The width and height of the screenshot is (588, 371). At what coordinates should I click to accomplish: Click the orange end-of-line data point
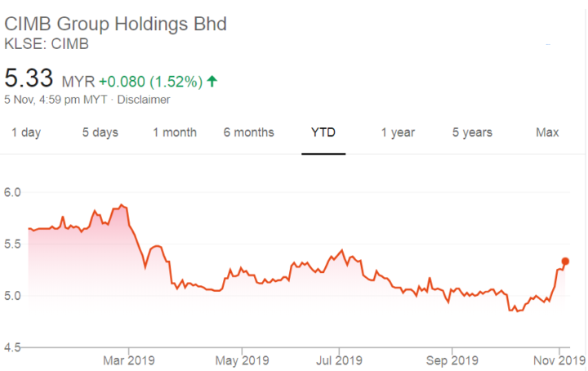click(565, 261)
